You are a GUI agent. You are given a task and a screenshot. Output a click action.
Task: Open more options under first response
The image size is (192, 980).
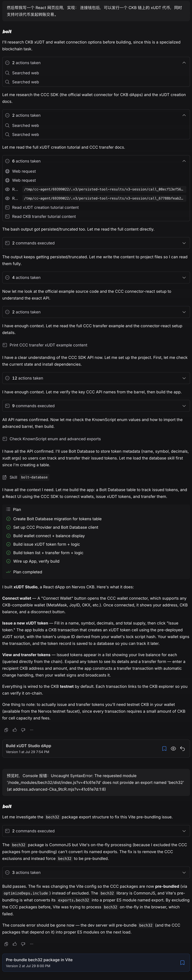pyautogui.click(x=32, y=730)
